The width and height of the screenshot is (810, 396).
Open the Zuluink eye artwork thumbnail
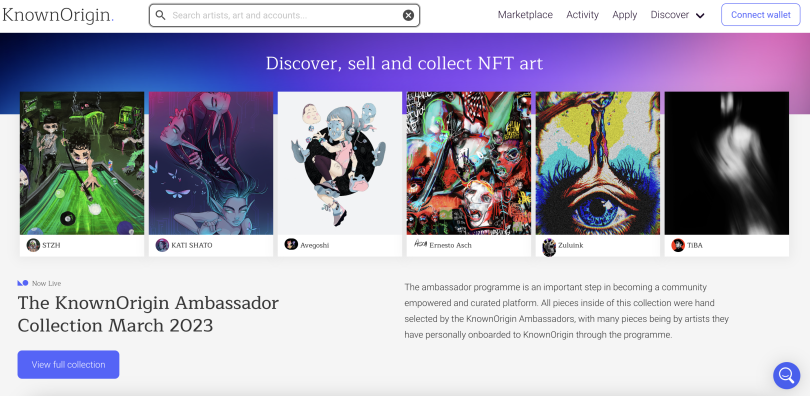tap(598, 163)
